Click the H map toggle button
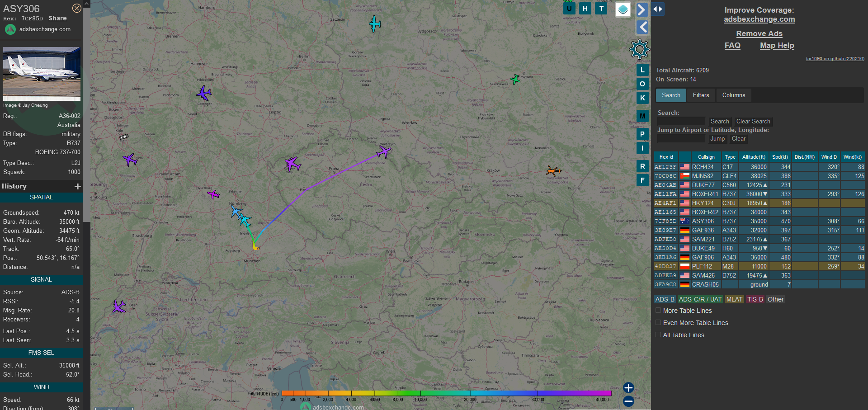 pos(585,8)
